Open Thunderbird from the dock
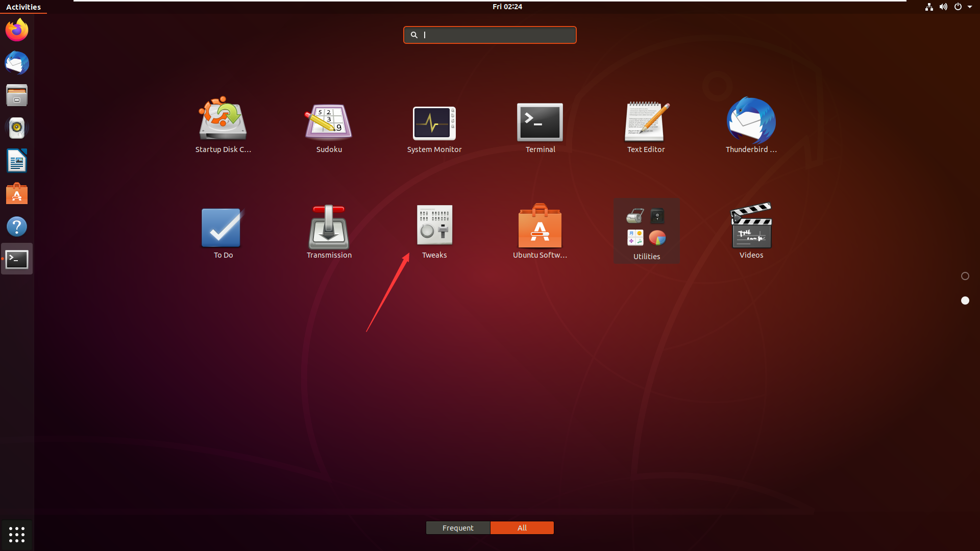Viewport: 980px width, 551px height. [x=17, y=63]
